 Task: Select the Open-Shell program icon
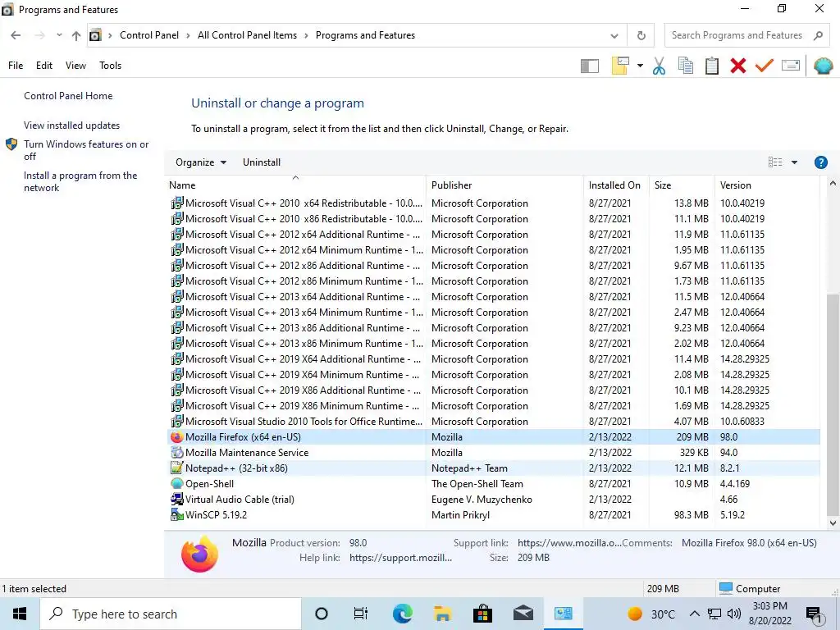tap(176, 484)
